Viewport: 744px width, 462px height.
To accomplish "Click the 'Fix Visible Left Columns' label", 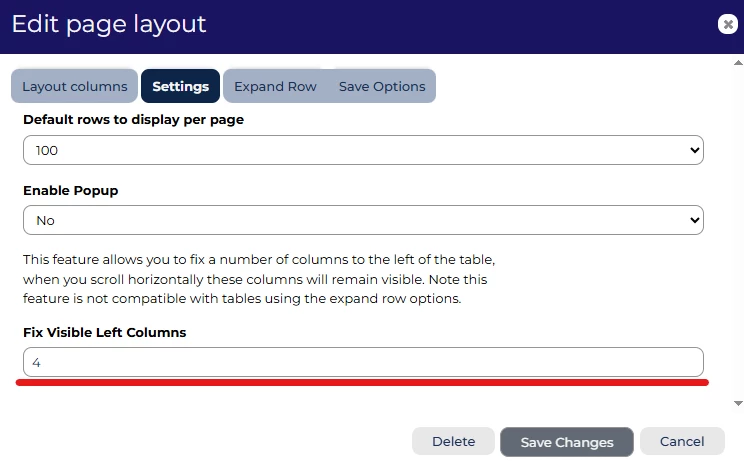I will coord(105,332).
